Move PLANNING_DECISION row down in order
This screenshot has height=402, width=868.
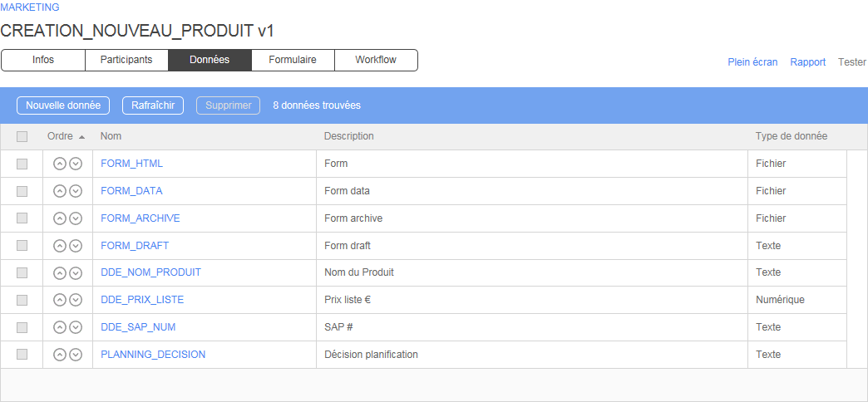tap(76, 355)
